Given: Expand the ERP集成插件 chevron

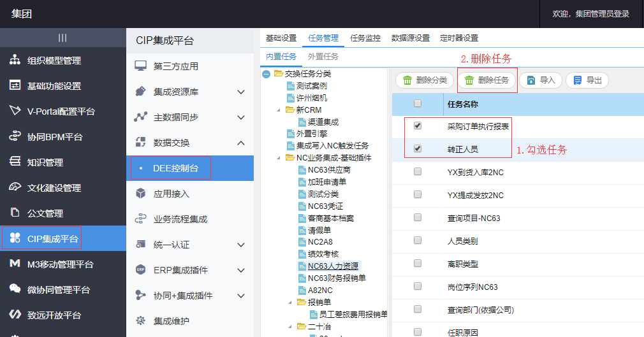Looking at the screenshot, I should pyautogui.click(x=241, y=270).
